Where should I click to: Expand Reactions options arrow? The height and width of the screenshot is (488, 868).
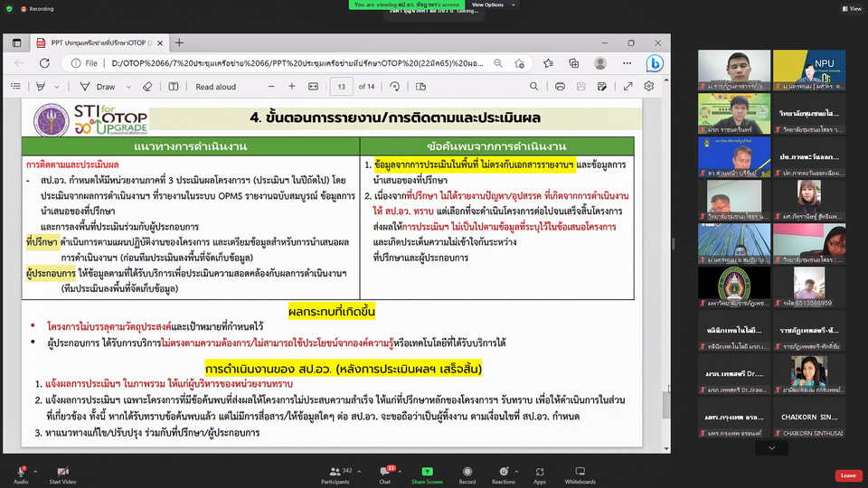click(x=516, y=472)
